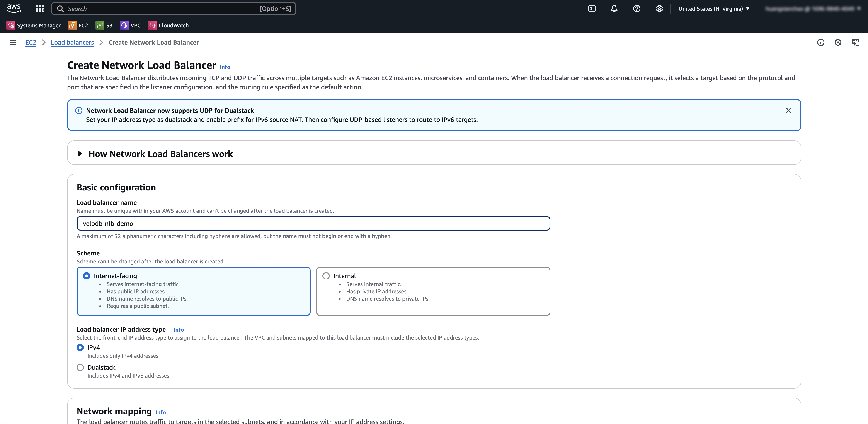Image resolution: width=868 pixels, height=424 pixels.
Task: Open the AWS services grid menu
Action: tap(40, 9)
